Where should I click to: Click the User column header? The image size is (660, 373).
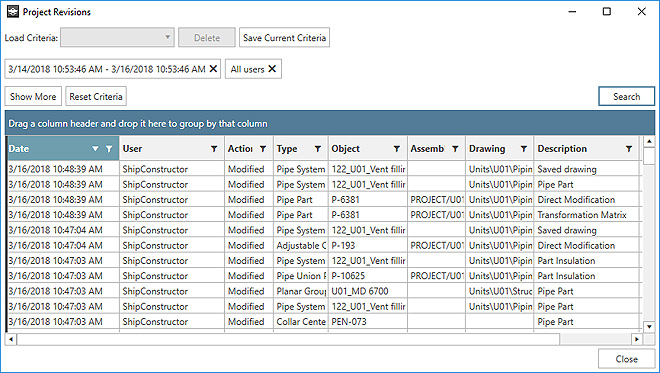172,149
